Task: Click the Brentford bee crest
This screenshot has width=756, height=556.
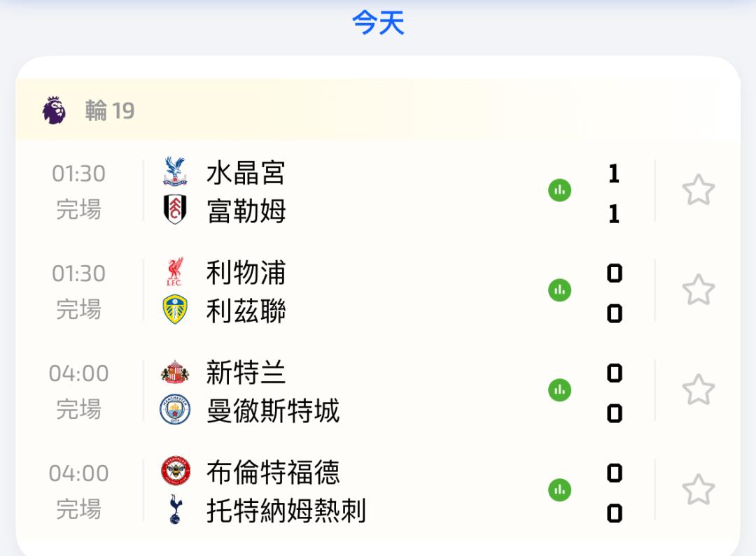Action: pyautogui.click(x=175, y=471)
